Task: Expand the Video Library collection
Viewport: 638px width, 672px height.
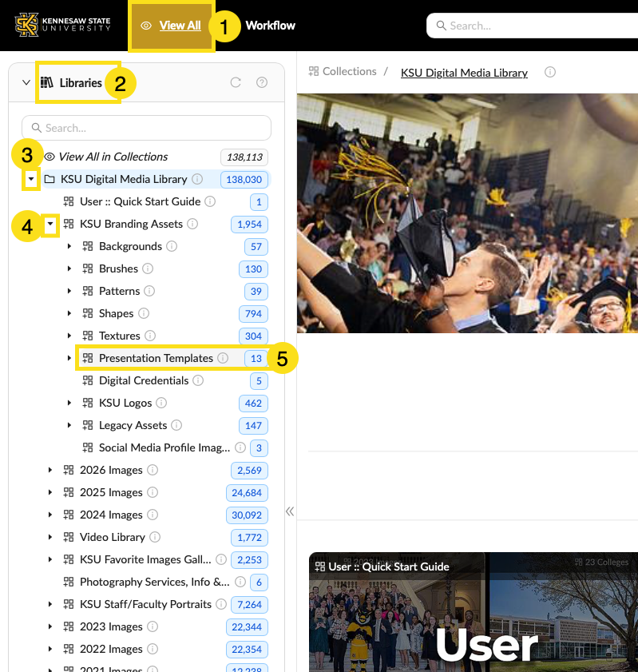Action: 50,537
